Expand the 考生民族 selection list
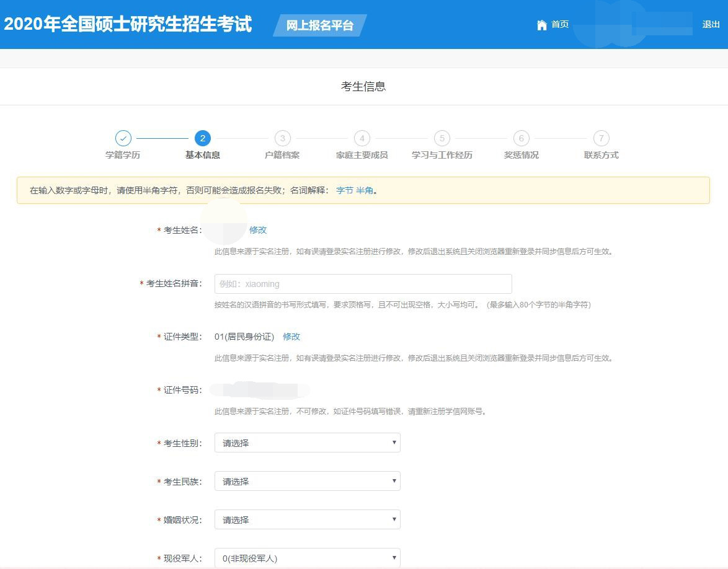 tap(307, 481)
